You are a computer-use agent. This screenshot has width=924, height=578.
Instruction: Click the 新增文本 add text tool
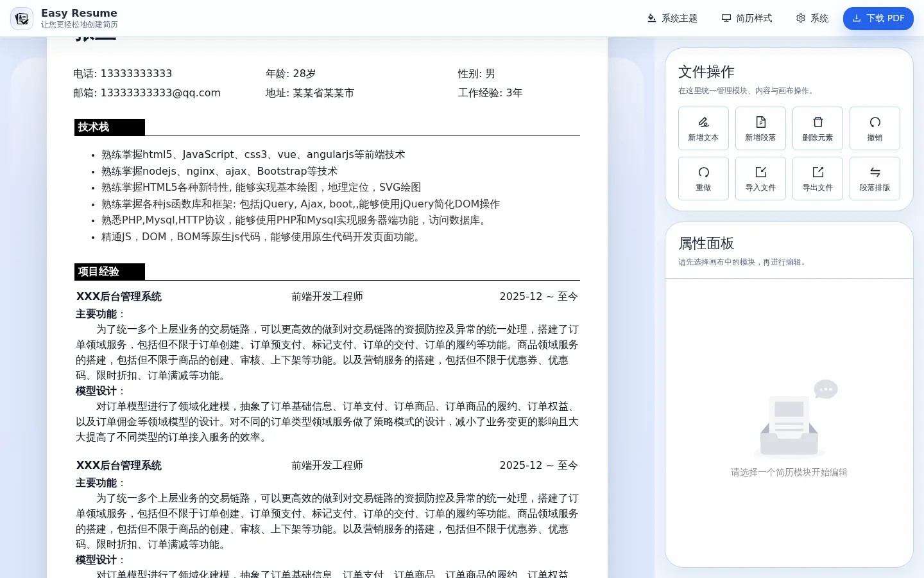coord(703,128)
